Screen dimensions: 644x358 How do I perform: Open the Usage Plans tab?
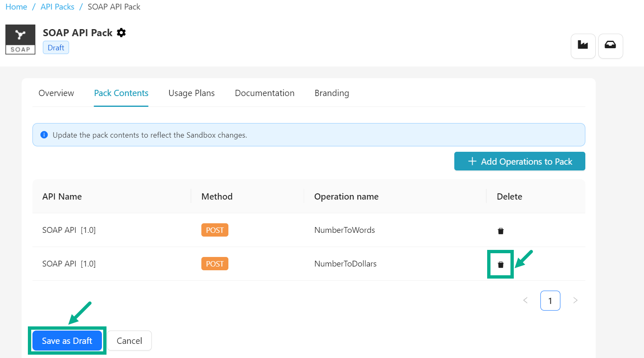point(191,93)
